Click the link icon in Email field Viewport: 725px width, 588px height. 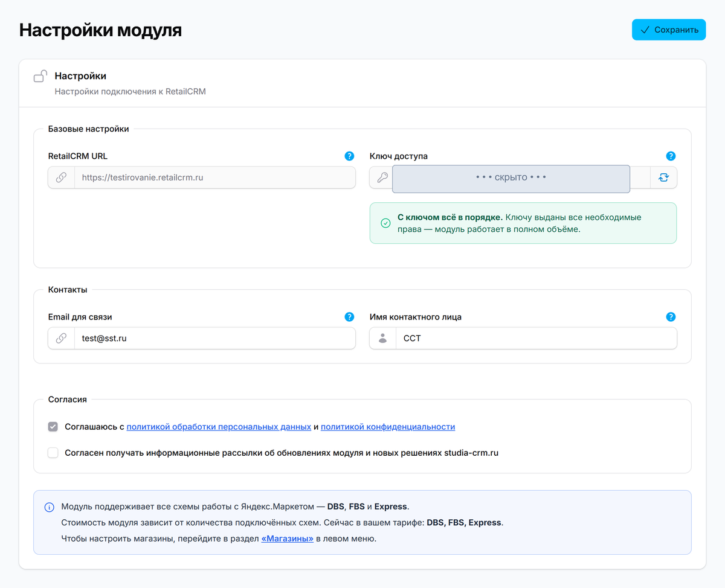click(61, 338)
